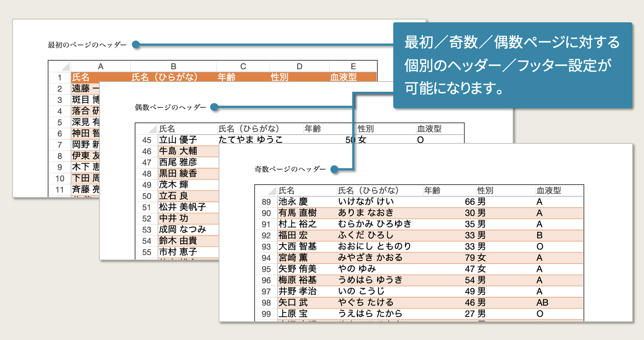Click the orange 氏名（ひらがな） header cell in row 1
The image size is (644, 340).
173,77
